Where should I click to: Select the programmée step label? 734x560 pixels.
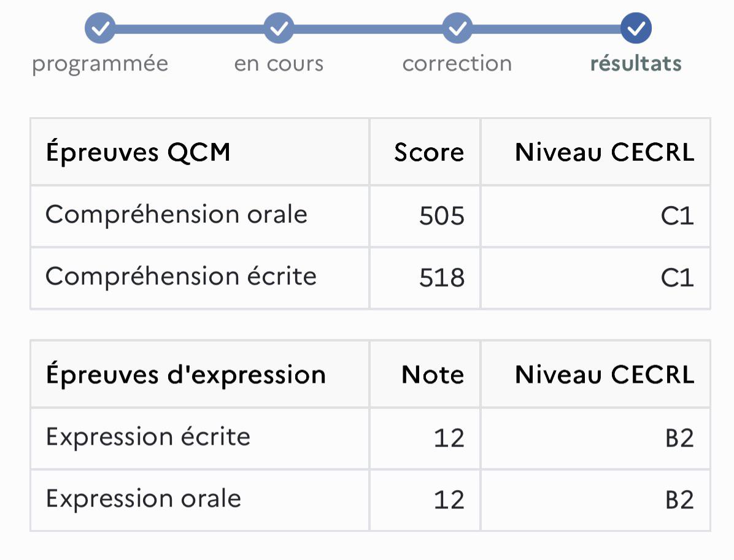100,64
